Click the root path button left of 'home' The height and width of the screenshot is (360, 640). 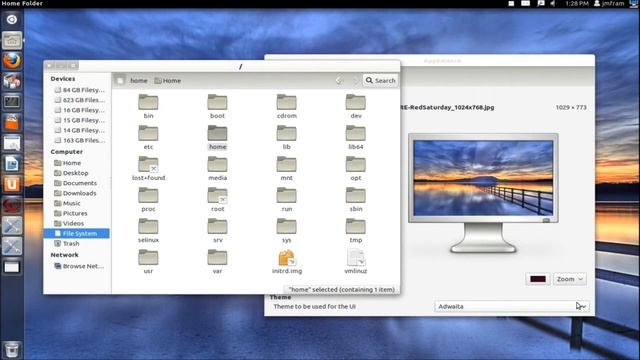[120, 80]
